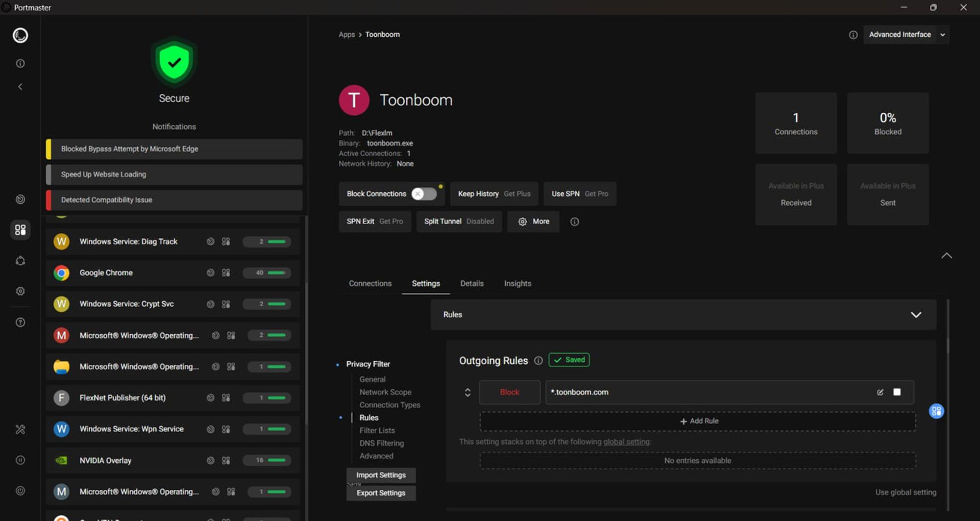Open Blocked Bypass Attempt by Microsoft Edge notification
The image size is (980, 521).
pyautogui.click(x=174, y=149)
